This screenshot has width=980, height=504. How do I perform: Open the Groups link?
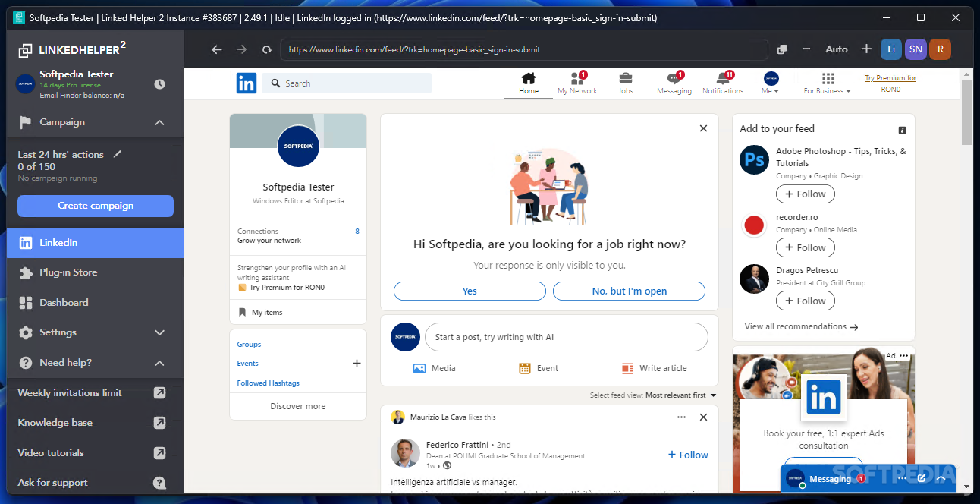pos(249,345)
